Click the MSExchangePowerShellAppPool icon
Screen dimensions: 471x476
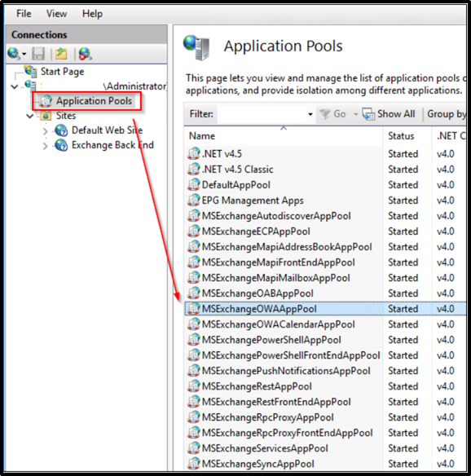(194, 339)
